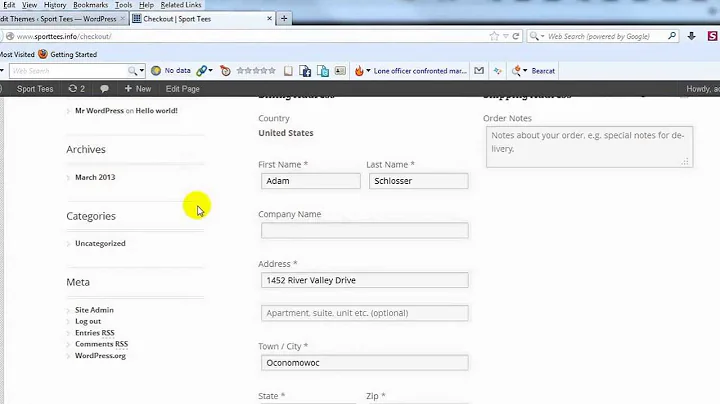The width and height of the screenshot is (720, 404).
Task: Open Mr WordPress commenter link
Action: 99,111
